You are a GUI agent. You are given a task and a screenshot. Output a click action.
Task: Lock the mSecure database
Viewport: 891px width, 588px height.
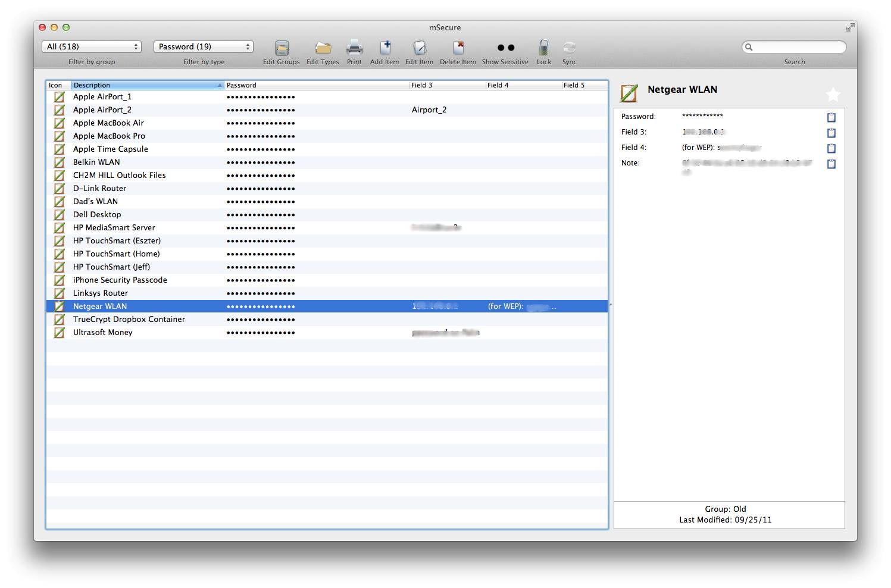point(543,48)
